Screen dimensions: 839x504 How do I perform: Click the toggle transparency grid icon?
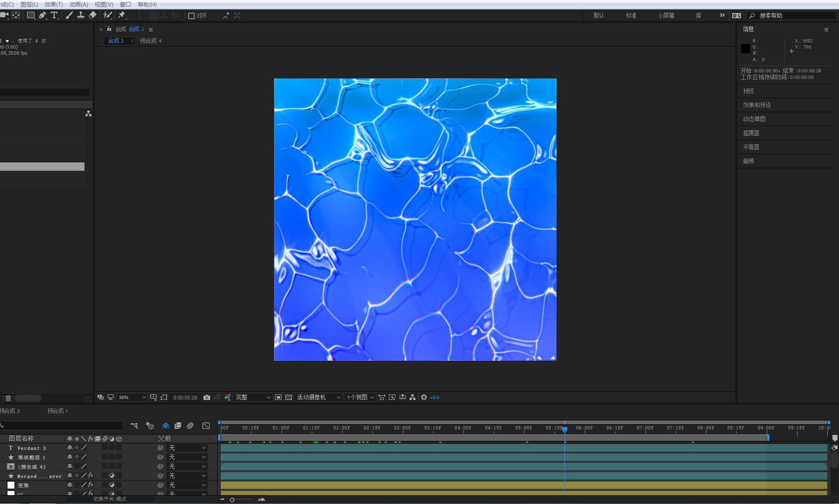(x=289, y=398)
